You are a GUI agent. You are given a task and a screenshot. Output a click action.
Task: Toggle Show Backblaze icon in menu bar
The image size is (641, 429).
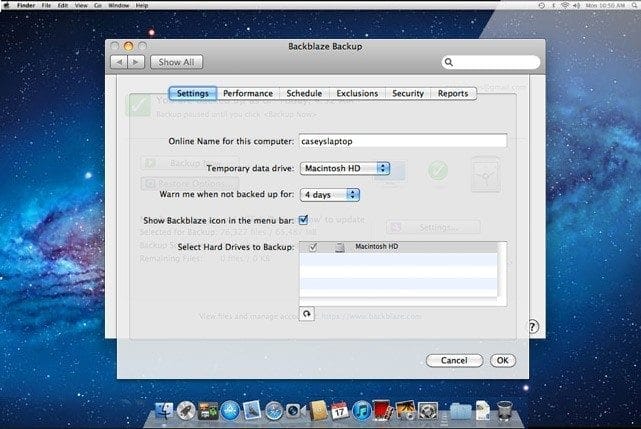pos(303,220)
